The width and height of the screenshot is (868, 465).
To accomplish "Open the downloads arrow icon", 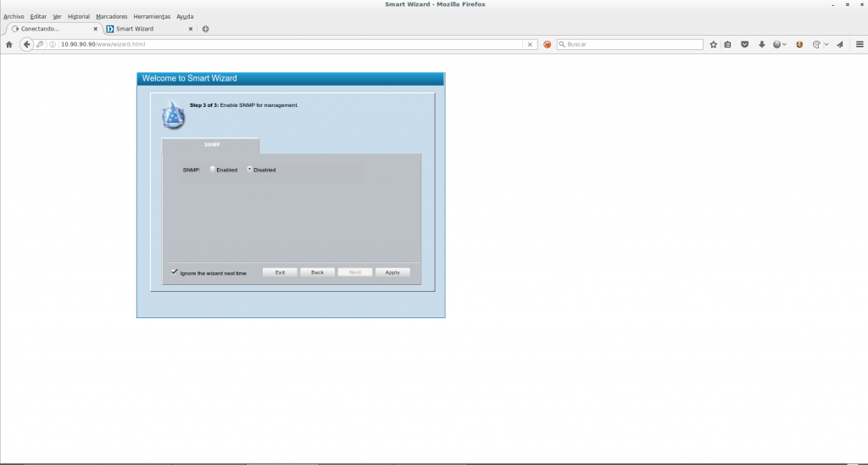I will (x=762, y=44).
